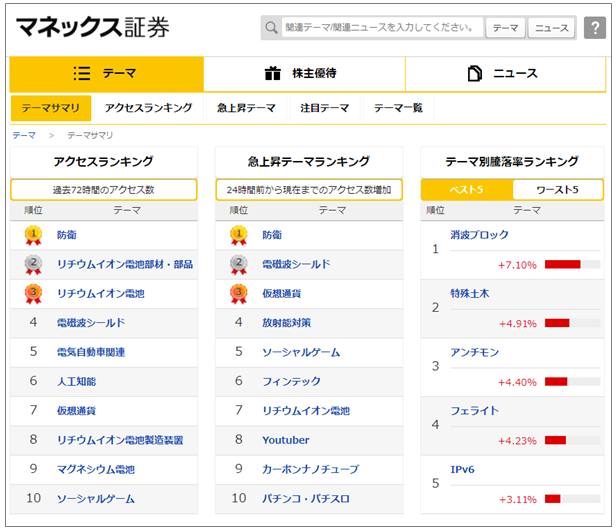Click the 過去72時間のアクセス数 label
This screenshot has width=616, height=530.
point(104,190)
